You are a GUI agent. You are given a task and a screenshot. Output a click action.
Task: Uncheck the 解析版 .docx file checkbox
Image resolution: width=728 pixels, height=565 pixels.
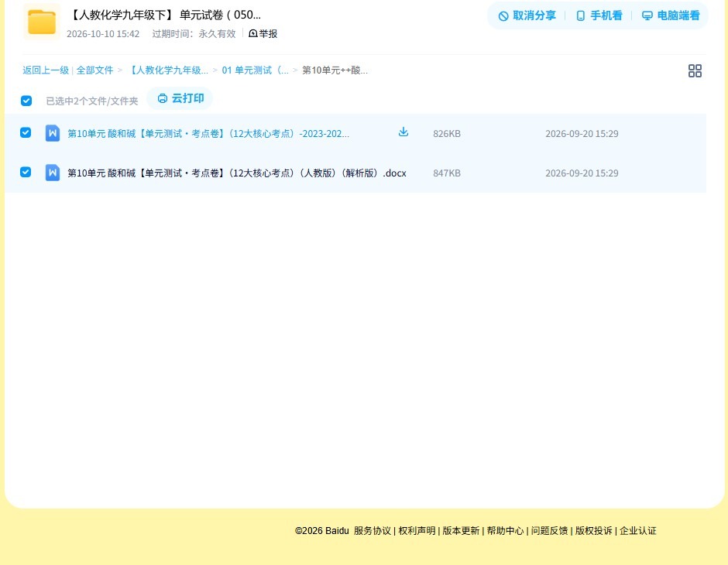26,172
